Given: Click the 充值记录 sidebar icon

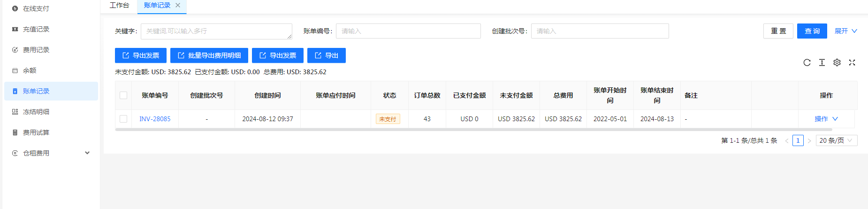Looking at the screenshot, I should click(15, 29).
